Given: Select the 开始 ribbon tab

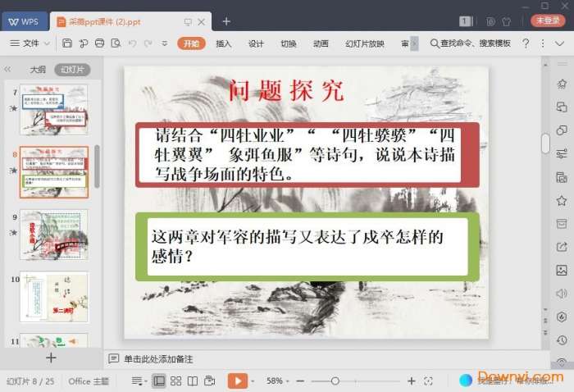Looking at the screenshot, I should (191, 43).
